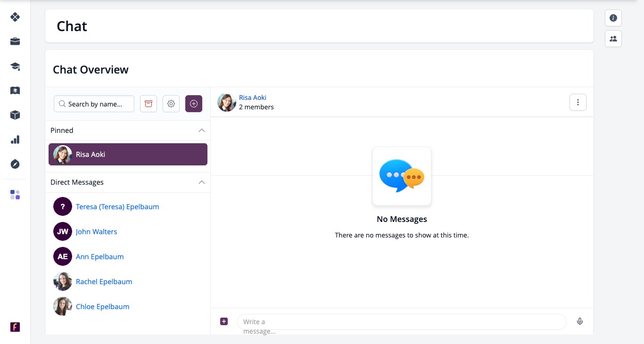Open the archived chats box icon
644x344 pixels.
[149, 104]
